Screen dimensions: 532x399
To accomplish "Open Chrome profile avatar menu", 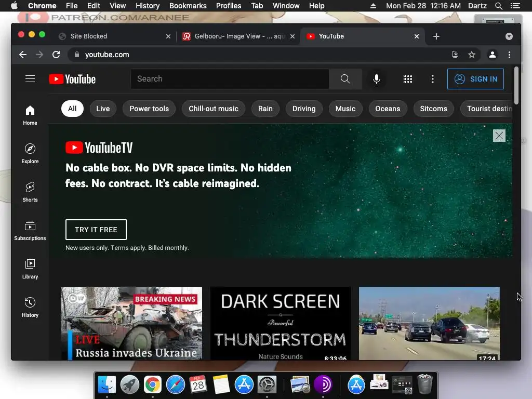I will tap(492, 55).
